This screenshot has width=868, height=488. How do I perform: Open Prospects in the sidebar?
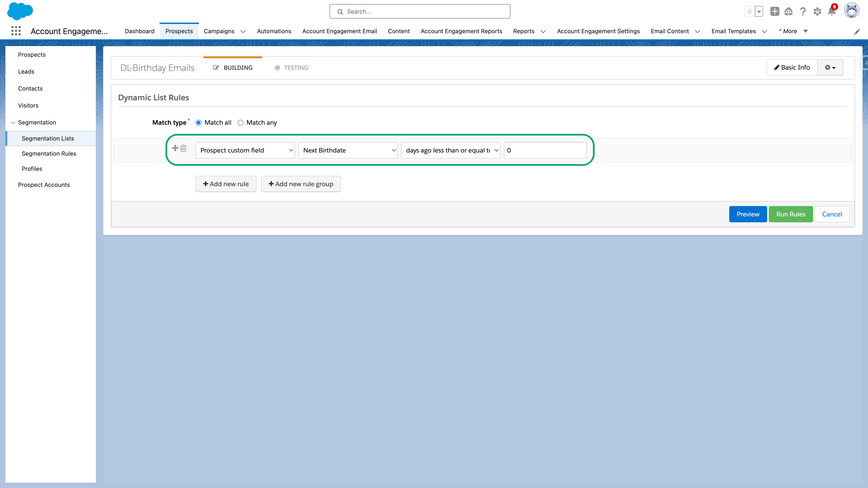[x=32, y=54]
